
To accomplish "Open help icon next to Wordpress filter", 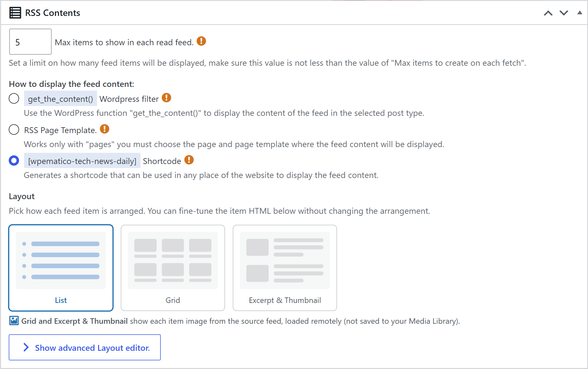I will pos(166,98).
